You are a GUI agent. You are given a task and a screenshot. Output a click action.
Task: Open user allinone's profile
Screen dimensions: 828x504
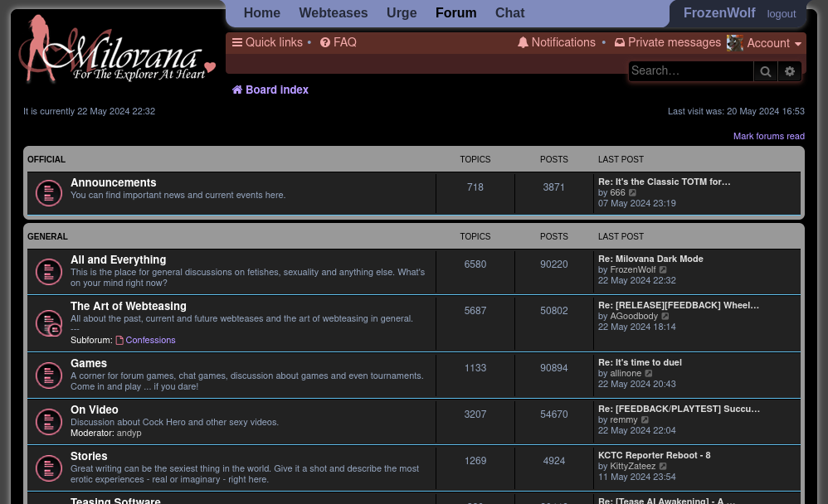point(626,374)
